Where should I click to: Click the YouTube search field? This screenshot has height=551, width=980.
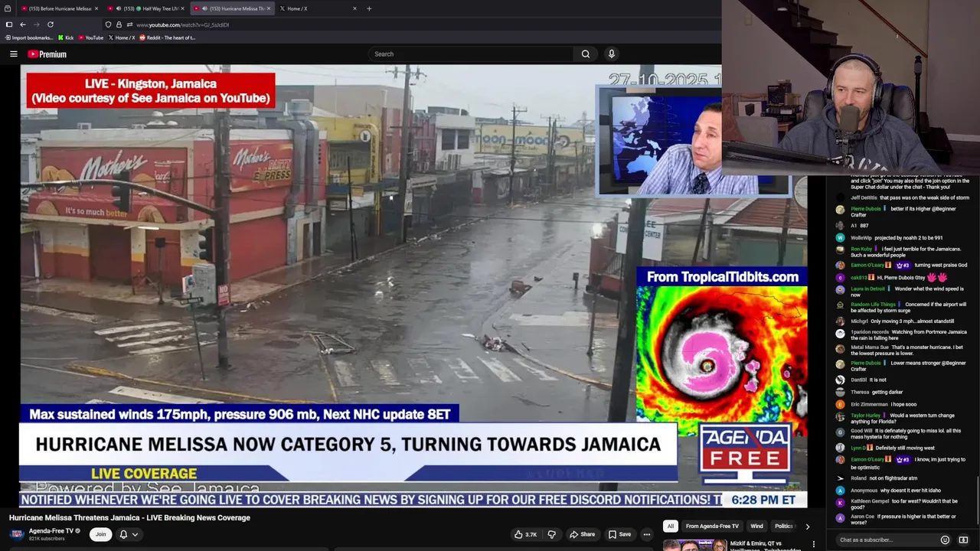(x=471, y=54)
